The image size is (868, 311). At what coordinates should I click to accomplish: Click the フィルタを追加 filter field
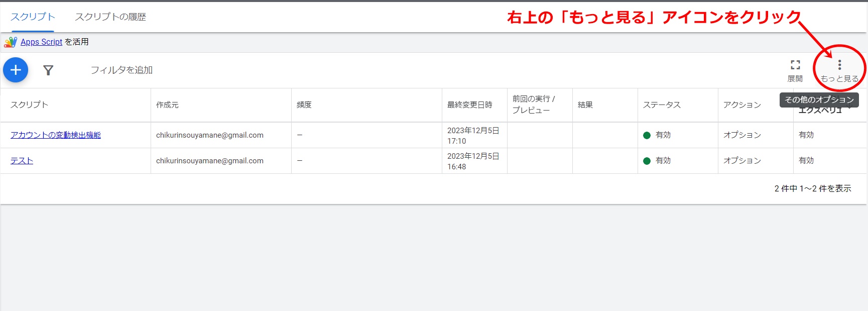[121, 70]
